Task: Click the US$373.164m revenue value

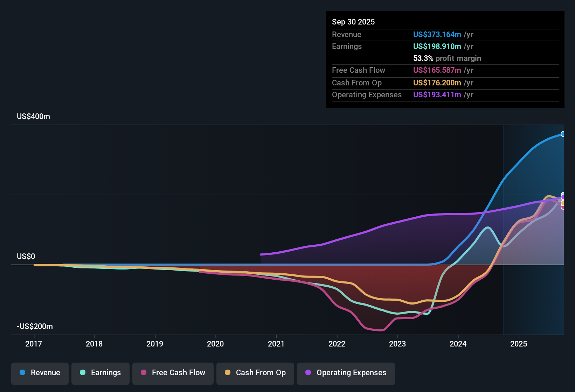Action: (x=437, y=34)
